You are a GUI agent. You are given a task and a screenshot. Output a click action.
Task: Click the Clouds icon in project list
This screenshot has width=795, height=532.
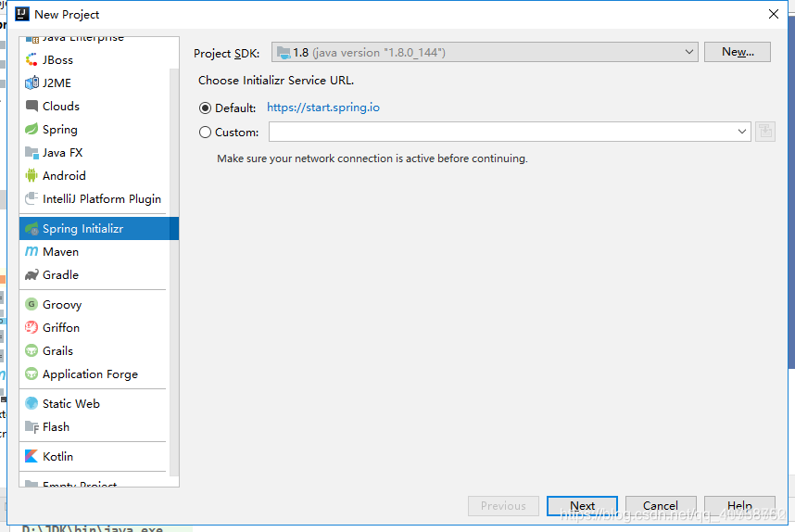tap(32, 106)
